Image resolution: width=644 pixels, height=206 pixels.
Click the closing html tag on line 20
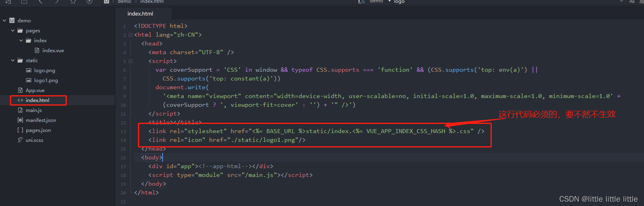coord(146,192)
